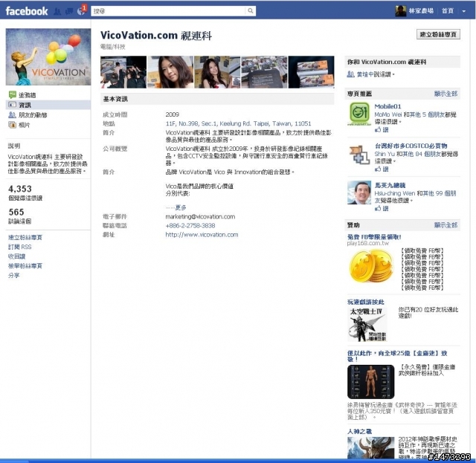Click the VicoVation page profile picture
Image resolution: width=476 pixels, height=463 pixels.
[48, 57]
